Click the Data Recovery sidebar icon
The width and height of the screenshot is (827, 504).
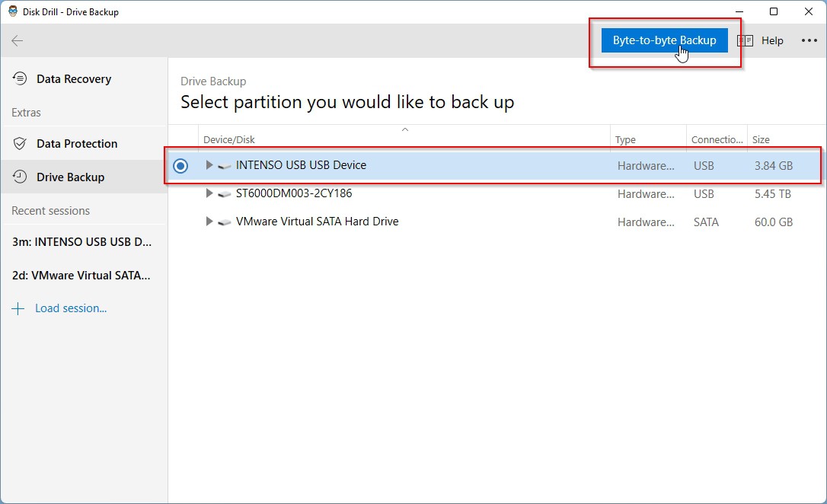[20, 79]
